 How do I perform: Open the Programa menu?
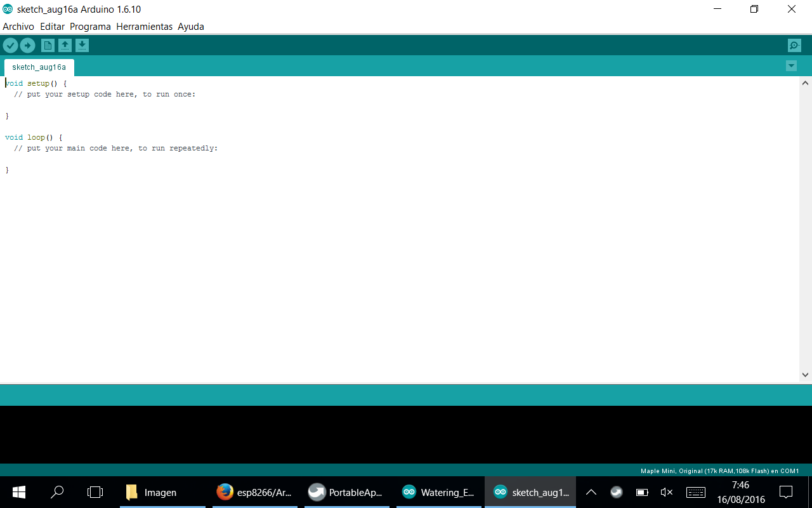click(90, 27)
